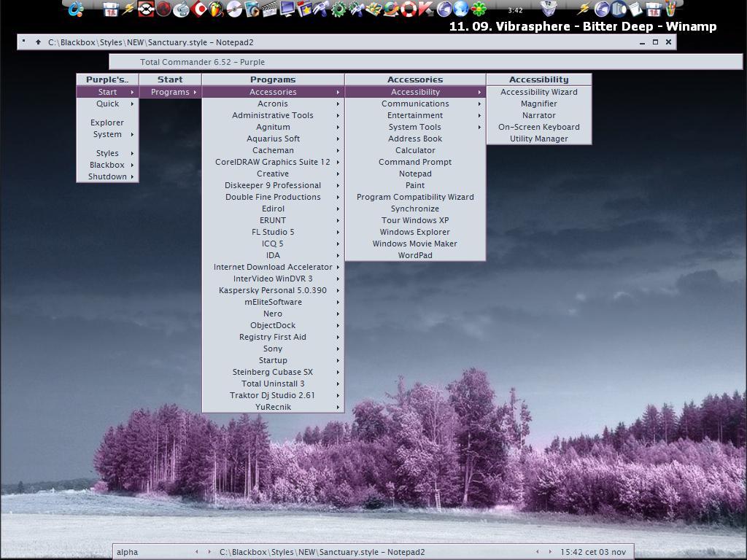Viewport: 747px width, 560px height.
Task: Open Command Prompt from Accessories
Action: (x=415, y=162)
